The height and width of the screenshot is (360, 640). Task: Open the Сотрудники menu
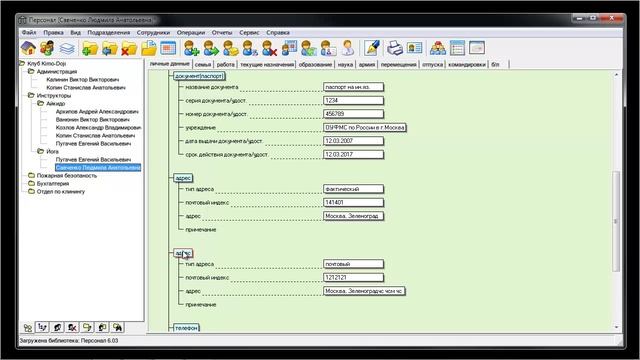(x=153, y=32)
